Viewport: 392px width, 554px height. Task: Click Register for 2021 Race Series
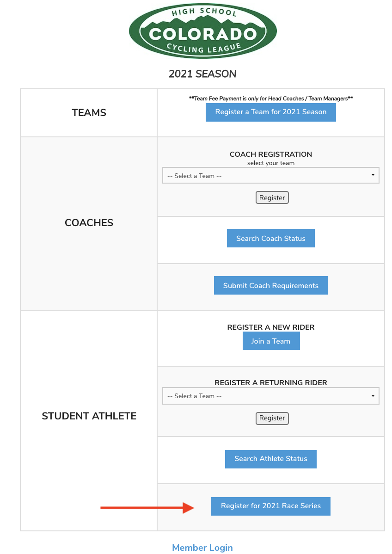tap(271, 506)
